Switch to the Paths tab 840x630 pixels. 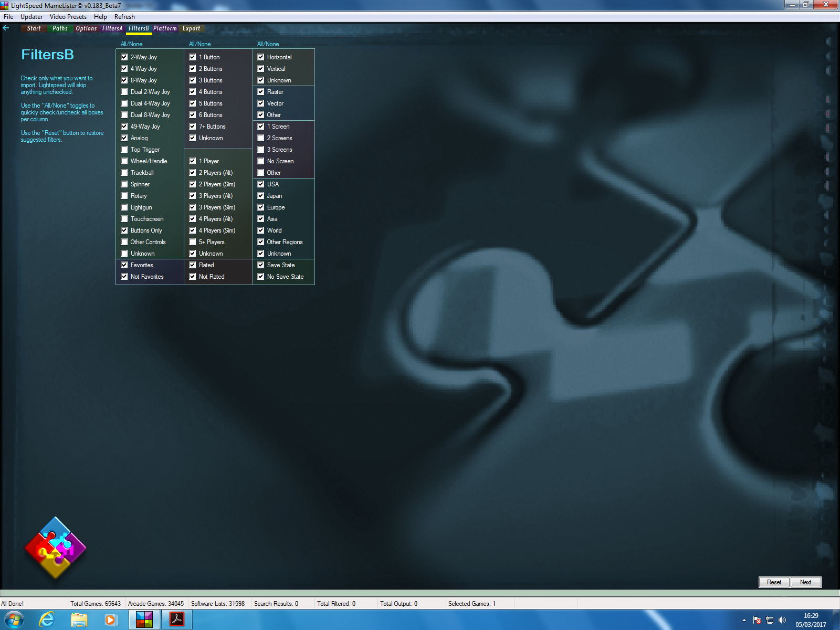point(60,28)
